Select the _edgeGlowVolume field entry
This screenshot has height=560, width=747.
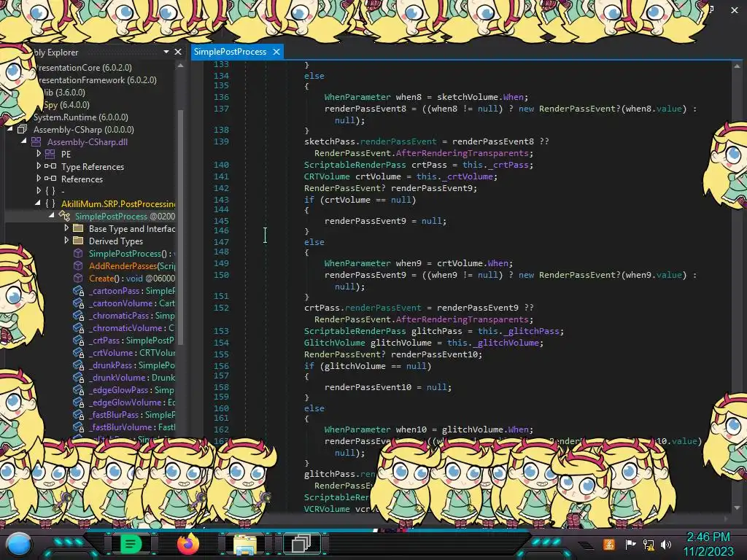132,402
